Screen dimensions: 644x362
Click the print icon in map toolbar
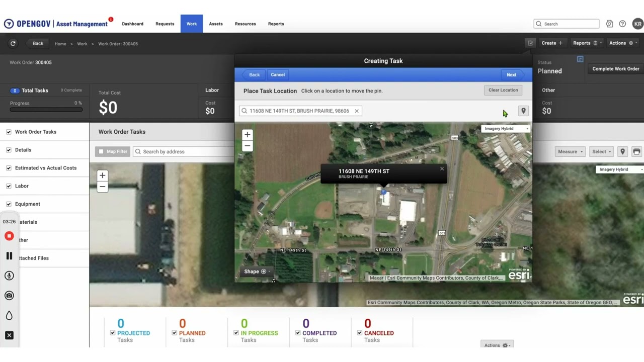(636, 152)
